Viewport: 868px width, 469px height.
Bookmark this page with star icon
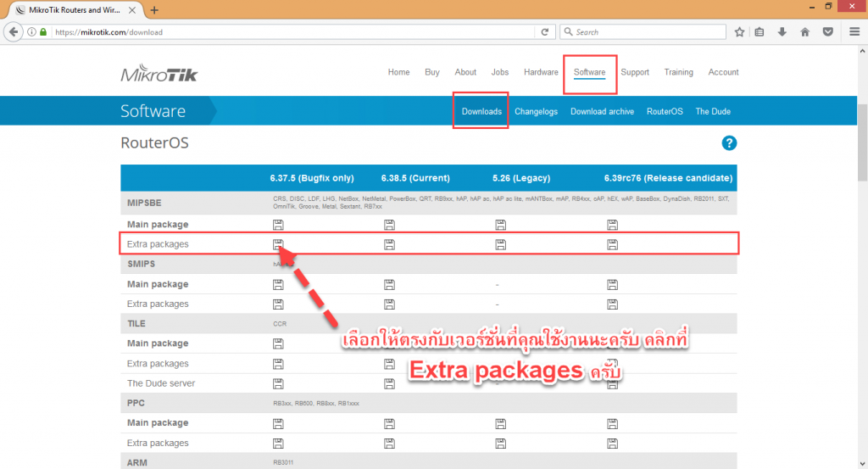click(739, 32)
